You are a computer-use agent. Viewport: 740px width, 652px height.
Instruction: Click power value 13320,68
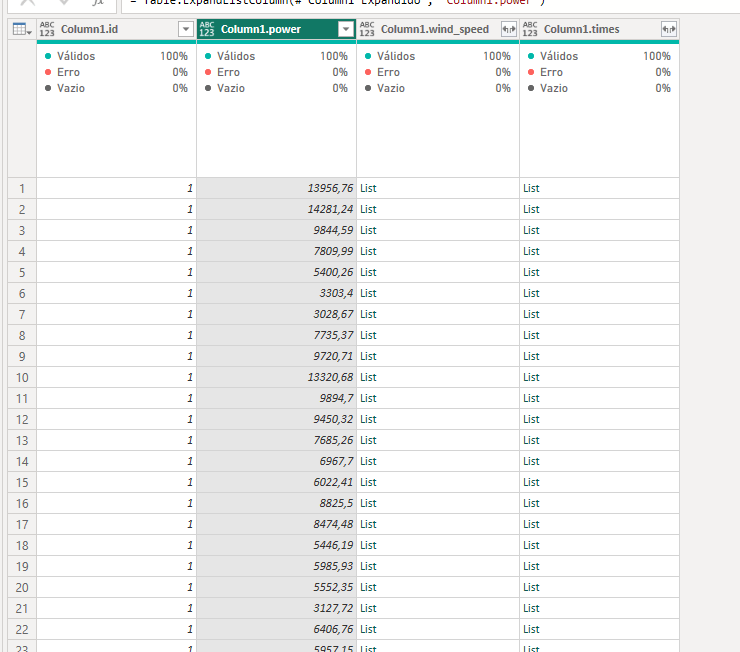pyautogui.click(x=330, y=377)
